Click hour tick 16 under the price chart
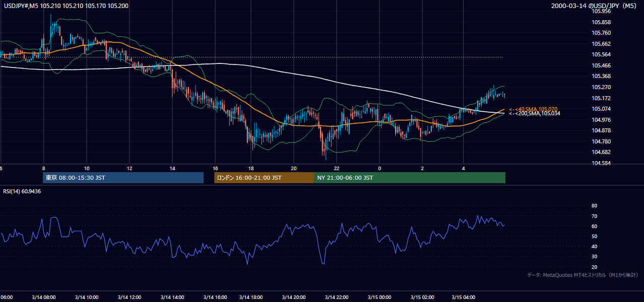Image resolution: width=644 pixels, height=302 pixels. [215, 168]
